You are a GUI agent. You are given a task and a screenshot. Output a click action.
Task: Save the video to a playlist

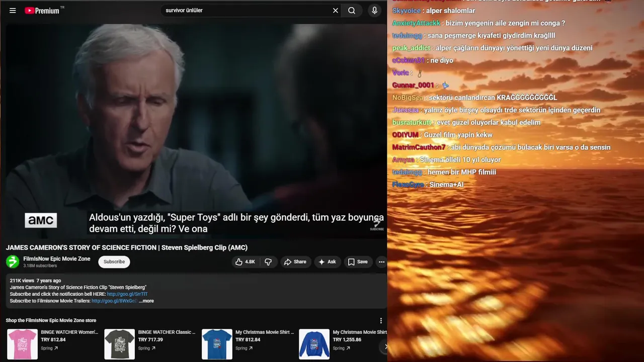[x=358, y=262]
